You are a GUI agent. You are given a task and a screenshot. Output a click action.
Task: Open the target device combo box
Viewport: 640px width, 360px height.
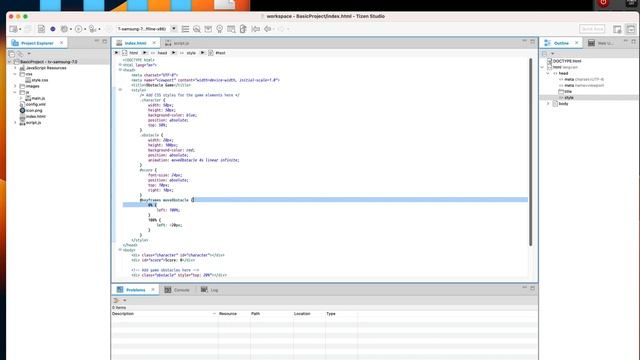[147, 29]
